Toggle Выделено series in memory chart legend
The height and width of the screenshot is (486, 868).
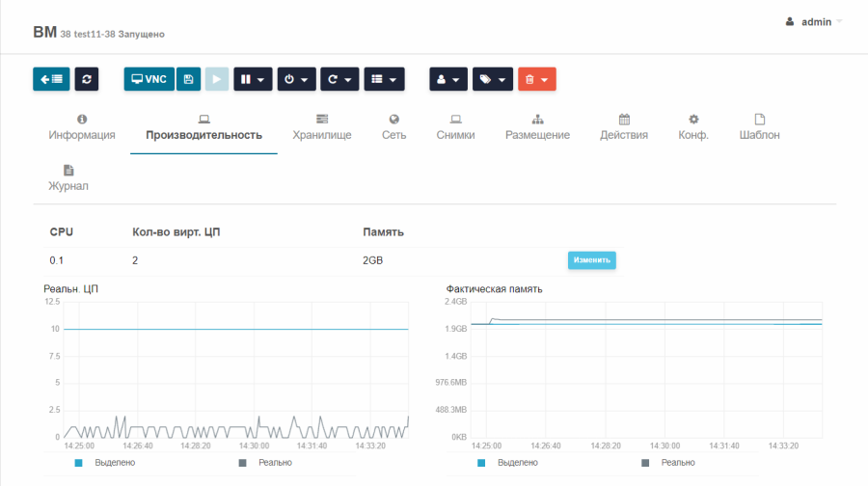(x=508, y=463)
